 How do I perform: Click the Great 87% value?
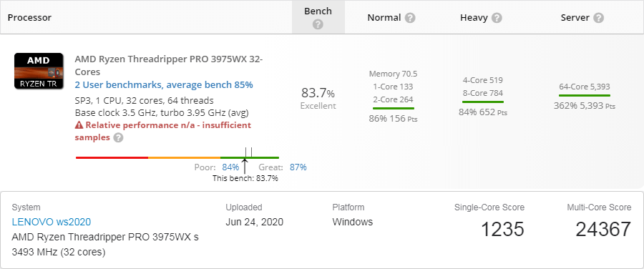coord(298,167)
